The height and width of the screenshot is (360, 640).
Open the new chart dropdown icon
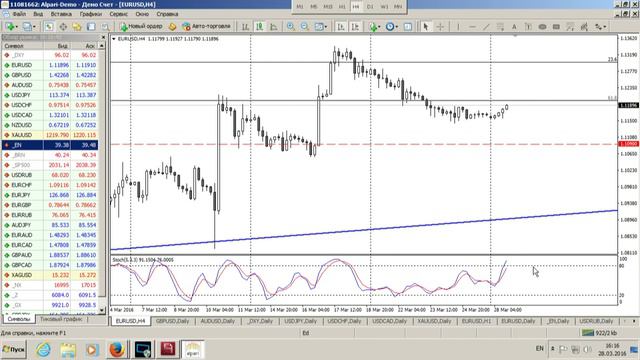[x=11, y=27]
